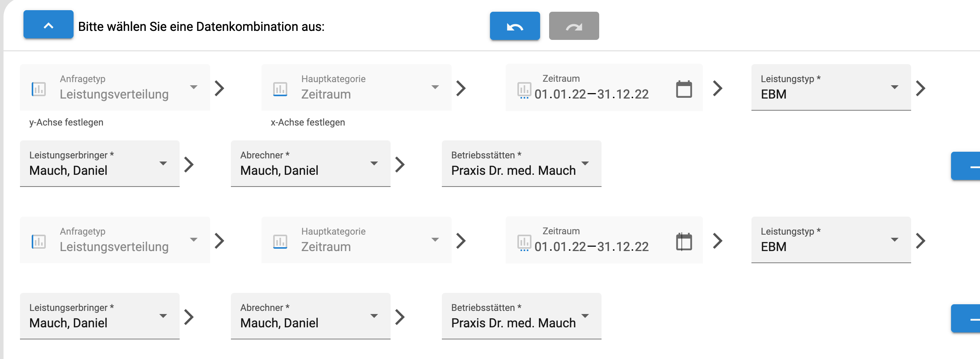Expand first Betriebsstätten dropdown Praxis Dr. med. Mauch
The width and height of the screenshot is (980, 359).
(522, 163)
